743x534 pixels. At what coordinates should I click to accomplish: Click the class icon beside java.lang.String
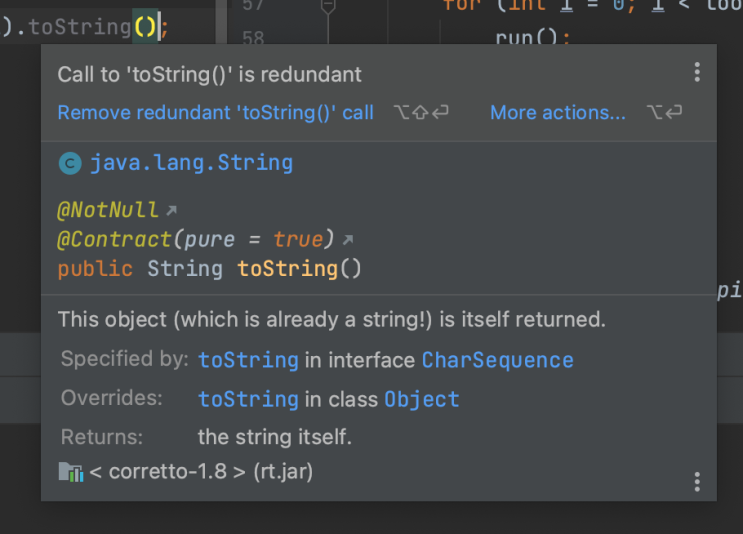70,163
